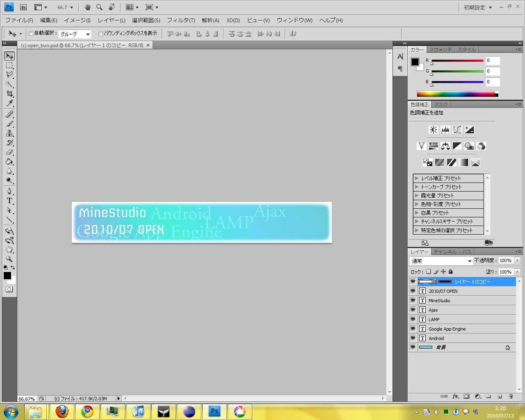Open the layer style fx menu

pos(455,397)
